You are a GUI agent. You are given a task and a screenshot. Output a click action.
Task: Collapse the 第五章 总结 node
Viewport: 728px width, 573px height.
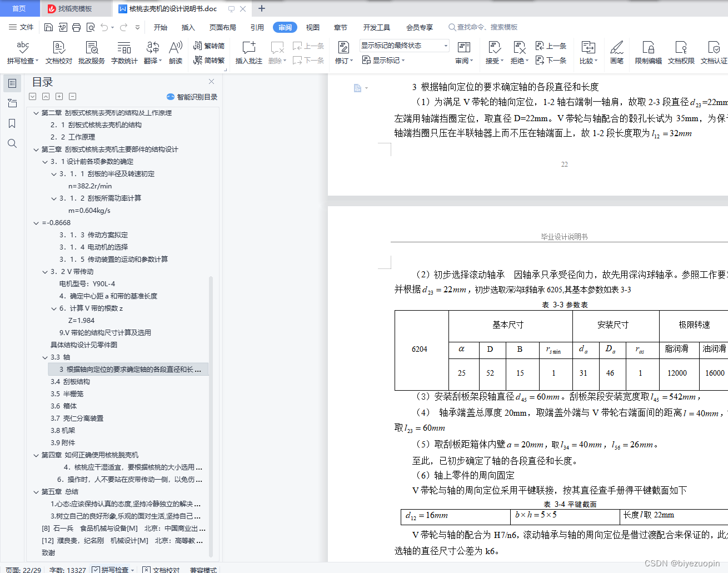click(36, 492)
